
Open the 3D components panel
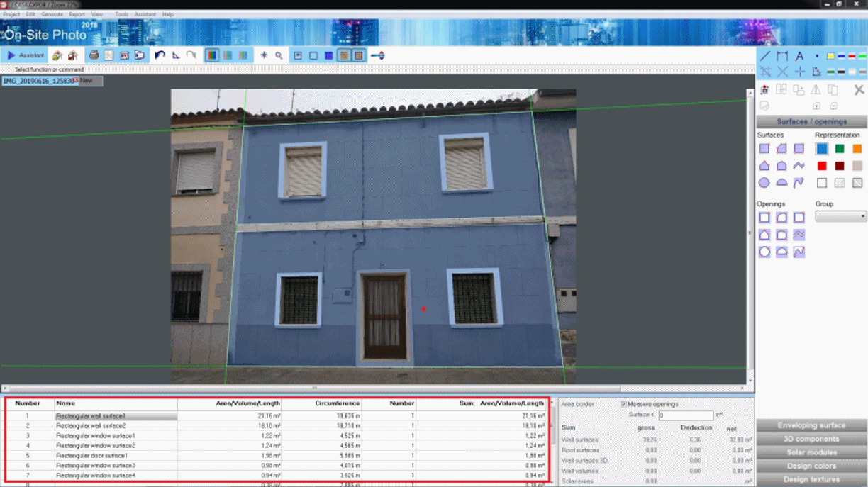[811, 439]
